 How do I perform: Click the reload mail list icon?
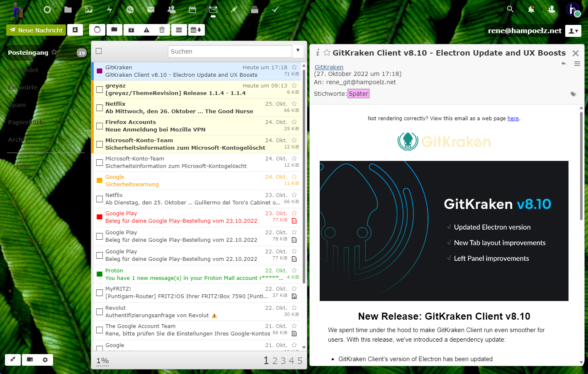tap(97, 30)
